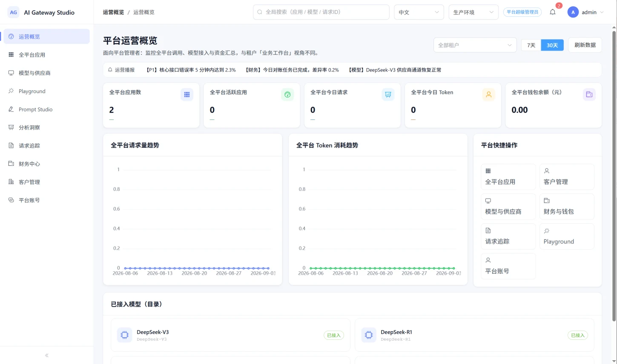Select the 30天 time range
The height and width of the screenshot is (364, 617).
click(552, 45)
